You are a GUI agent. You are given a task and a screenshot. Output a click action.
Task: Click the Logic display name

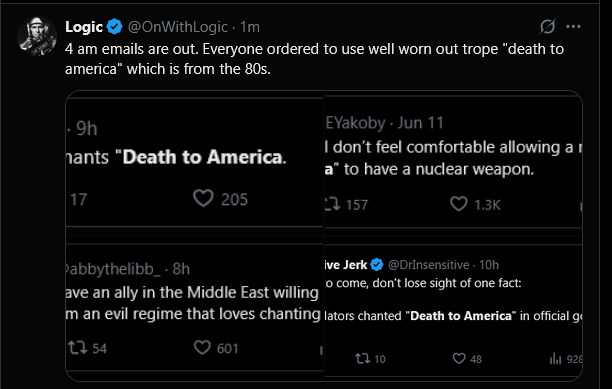pyautogui.click(x=84, y=27)
